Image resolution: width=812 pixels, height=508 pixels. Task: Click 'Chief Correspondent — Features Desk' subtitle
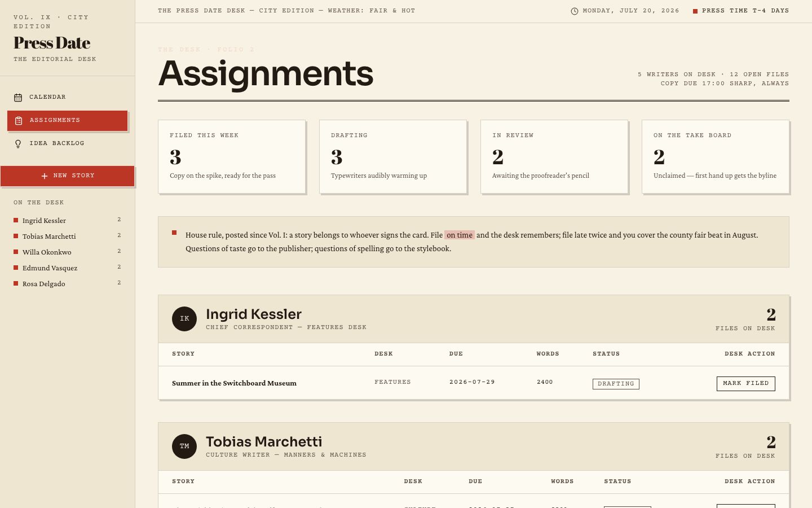click(286, 327)
